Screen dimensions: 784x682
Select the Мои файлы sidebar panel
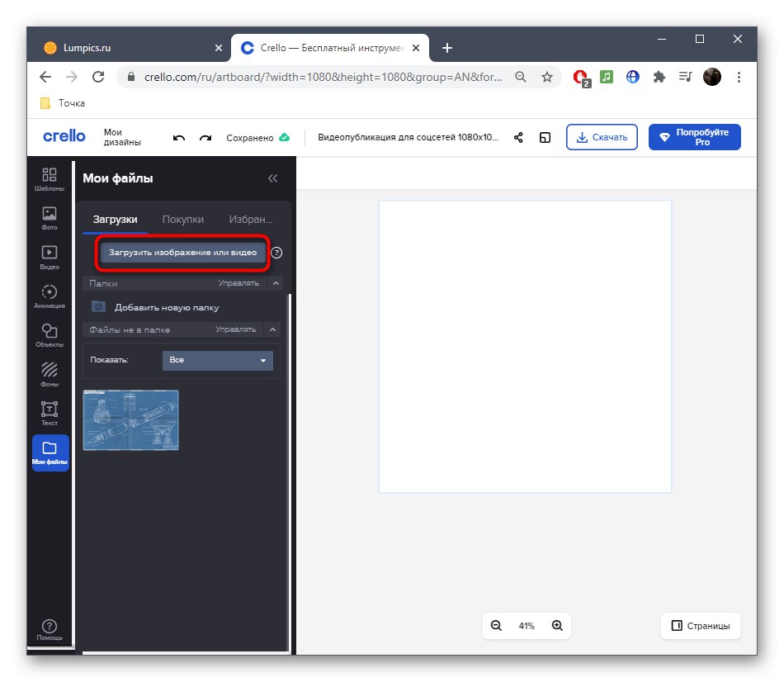(x=50, y=452)
